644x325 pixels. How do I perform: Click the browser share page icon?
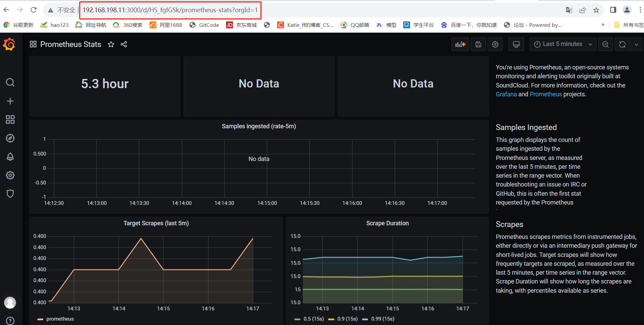(x=582, y=10)
